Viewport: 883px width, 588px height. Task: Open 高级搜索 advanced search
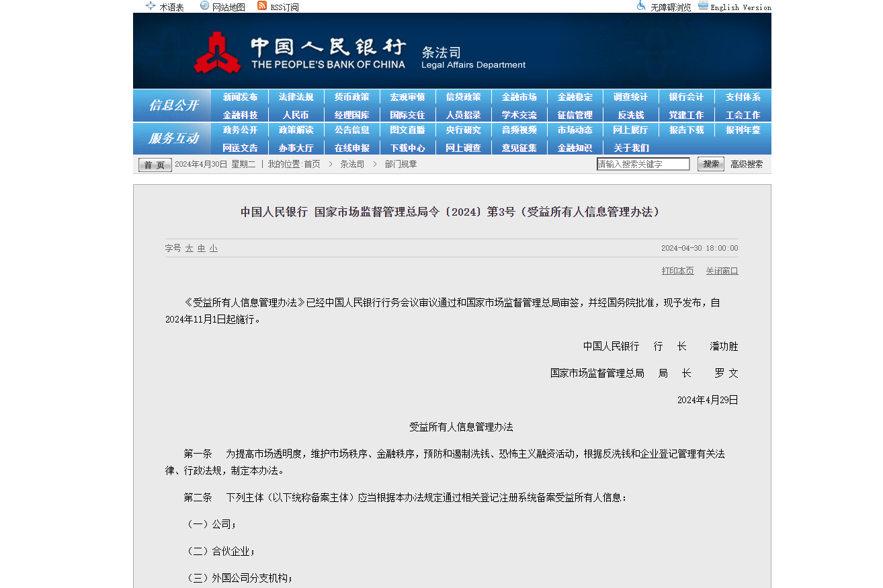point(747,164)
